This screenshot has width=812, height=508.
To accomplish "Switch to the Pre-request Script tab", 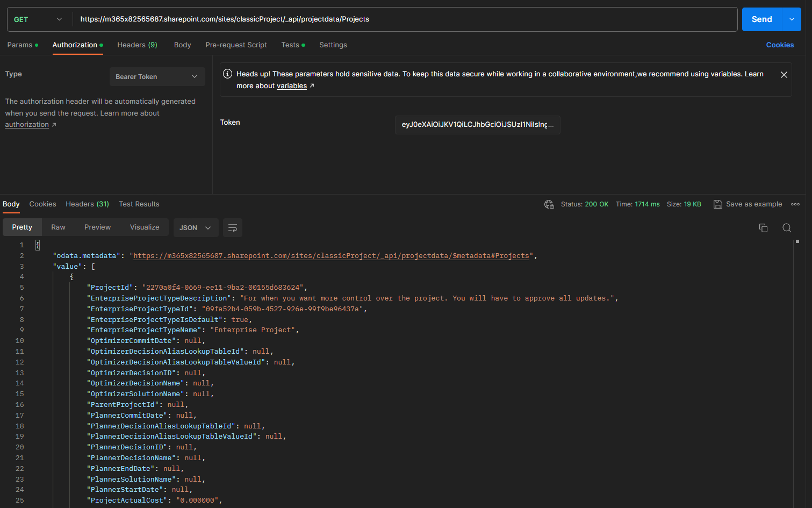I will [236, 45].
